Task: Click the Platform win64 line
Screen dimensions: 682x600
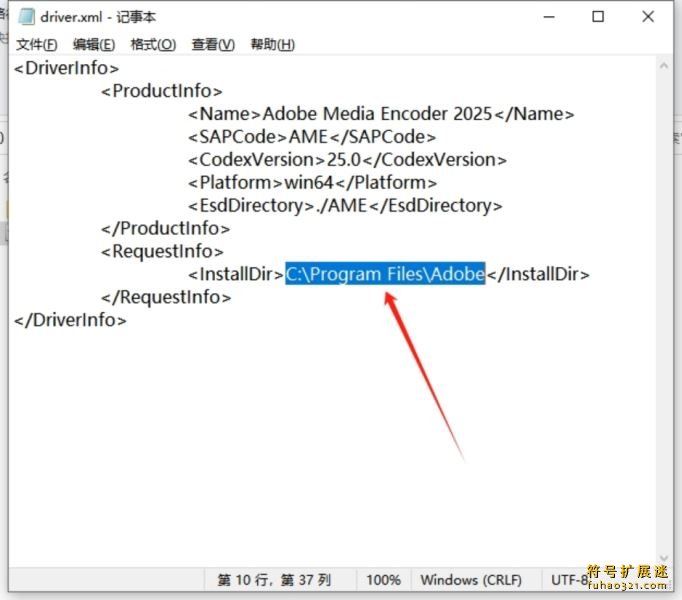Action: (x=312, y=183)
